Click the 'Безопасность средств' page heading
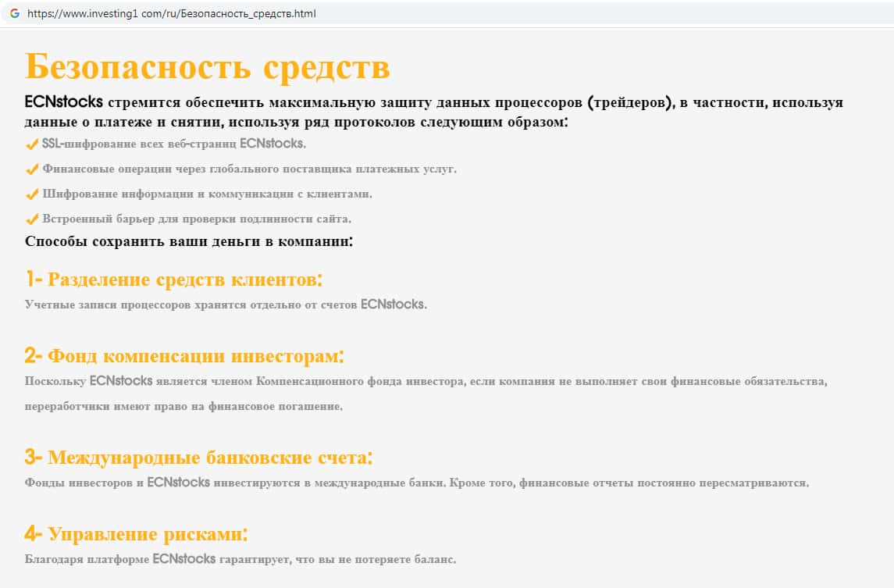Screen dimensions: 894x588 click(x=208, y=66)
